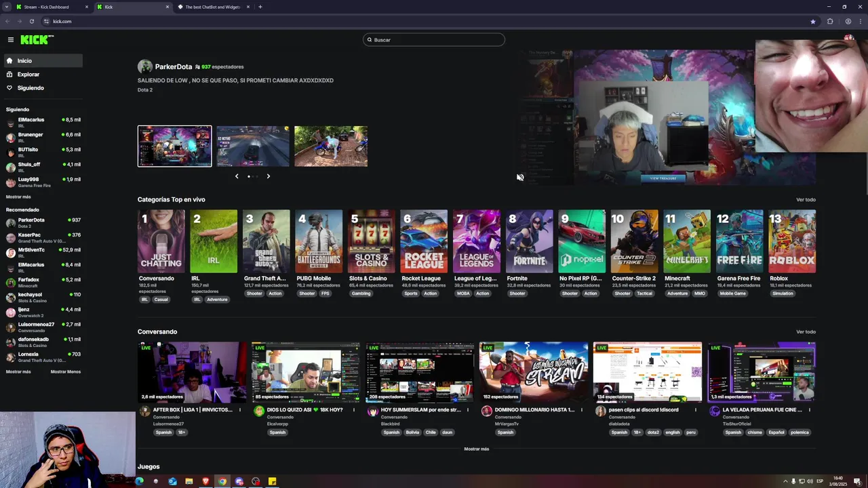Open the hamburger sidebar menu
Image resolution: width=868 pixels, height=488 pixels.
[x=11, y=40]
